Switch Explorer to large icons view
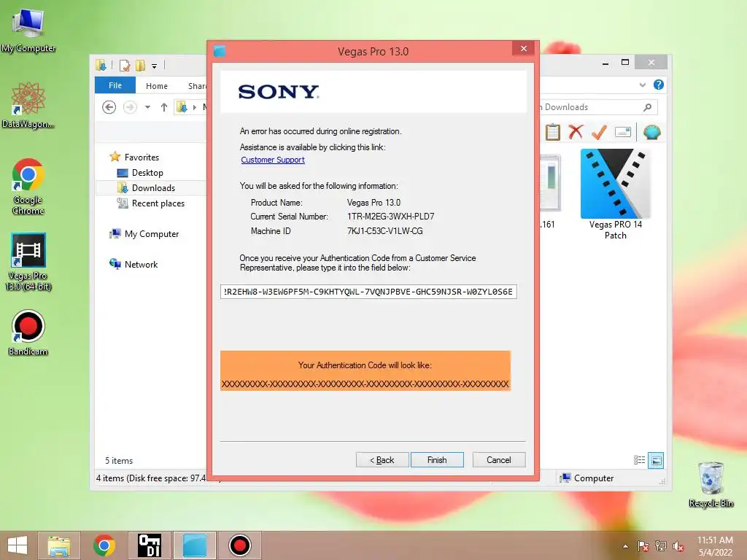747x560 pixels. point(656,460)
